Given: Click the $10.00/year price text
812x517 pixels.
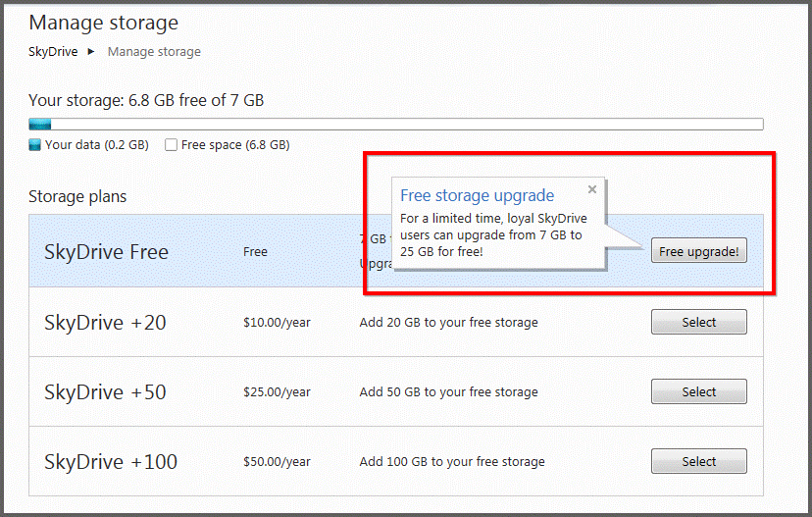Looking at the screenshot, I should coord(277,322).
